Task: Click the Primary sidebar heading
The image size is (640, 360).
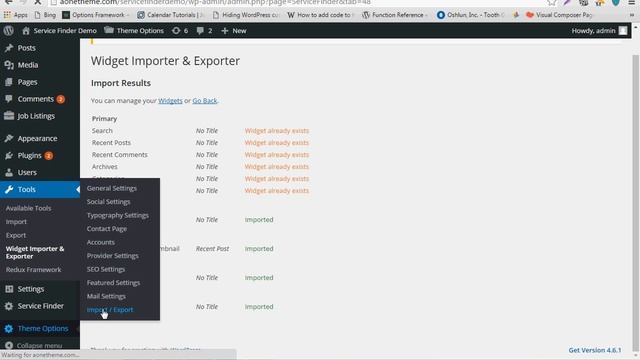Action: [104, 118]
